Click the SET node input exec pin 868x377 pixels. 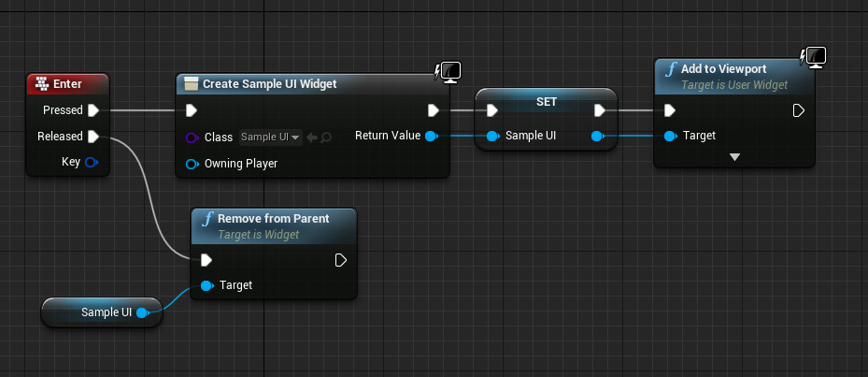[x=492, y=111]
